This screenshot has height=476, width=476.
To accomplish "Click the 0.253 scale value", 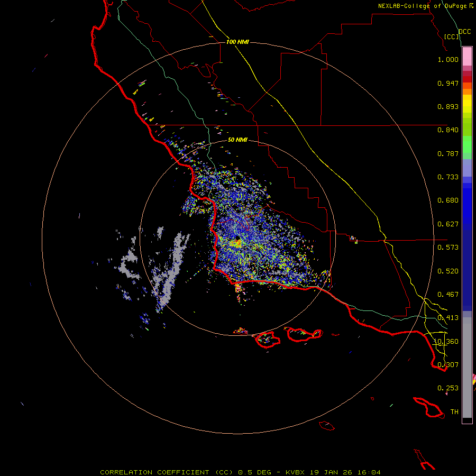I will (x=448, y=388).
